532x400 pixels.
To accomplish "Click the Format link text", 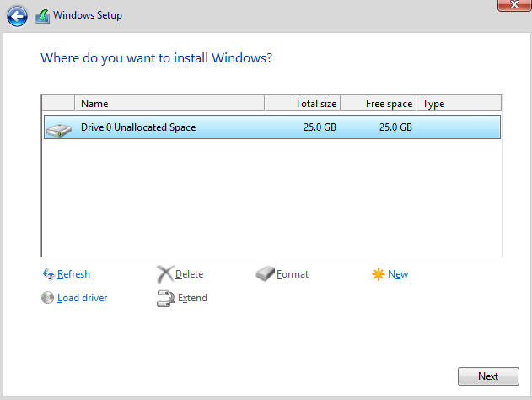I will [x=293, y=274].
